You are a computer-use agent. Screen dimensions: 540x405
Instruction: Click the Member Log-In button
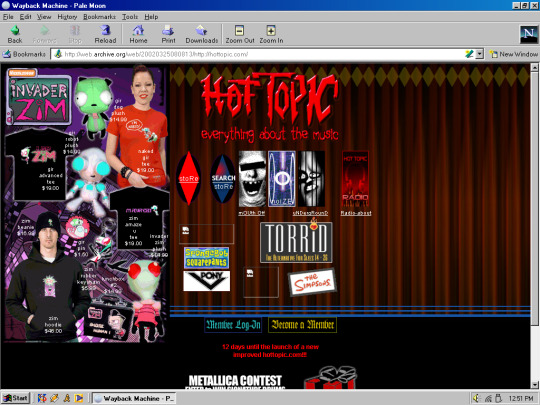click(x=233, y=325)
